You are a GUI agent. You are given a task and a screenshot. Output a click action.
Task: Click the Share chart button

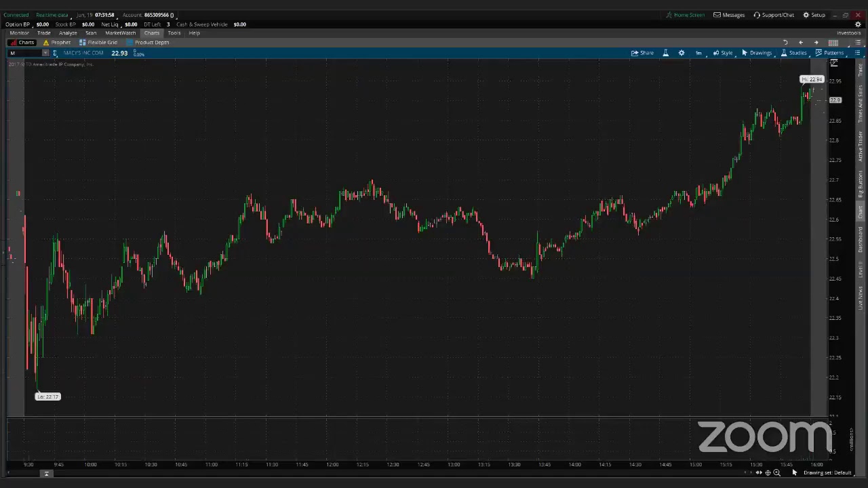click(x=642, y=53)
